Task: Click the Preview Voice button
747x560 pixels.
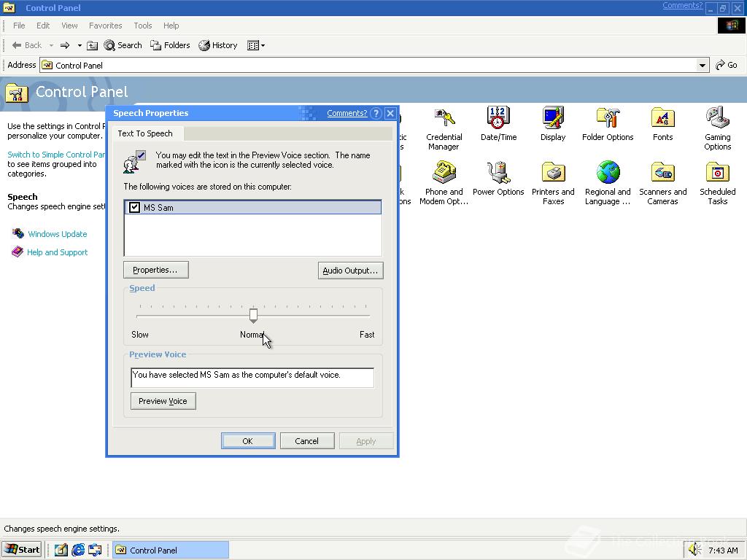Action: (163, 401)
